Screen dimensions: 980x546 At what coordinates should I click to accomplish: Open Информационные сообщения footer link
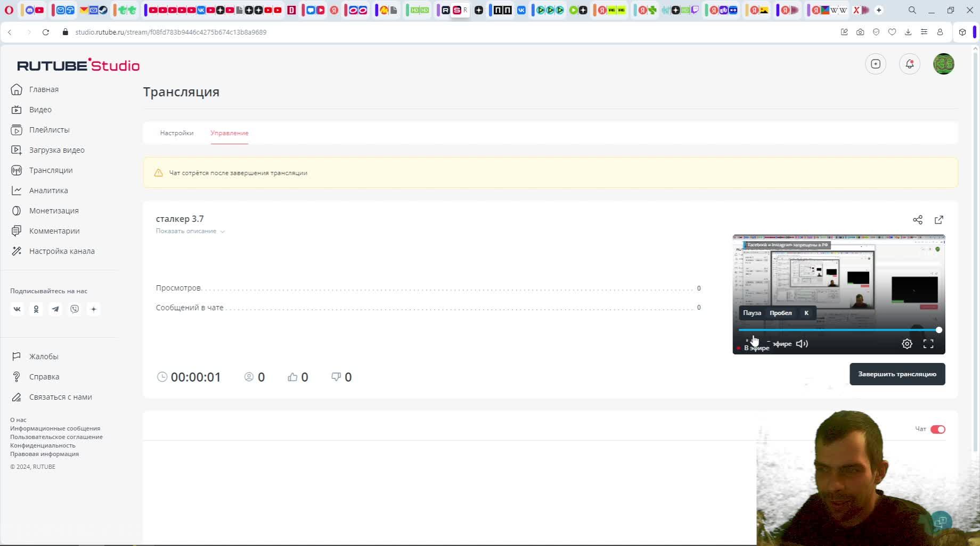pyautogui.click(x=55, y=428)
